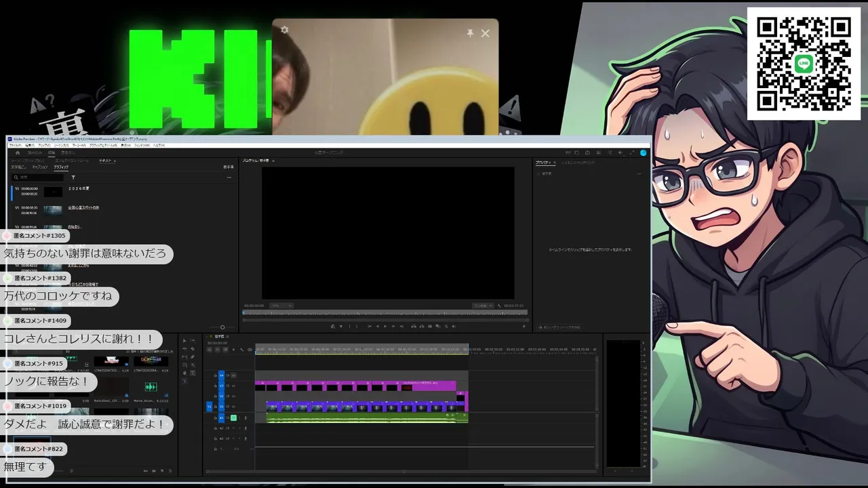Open the Text panel more options ellipsis
Viewport: 868px width, 488px height.
pyautogui.click(x=229, y=178)
